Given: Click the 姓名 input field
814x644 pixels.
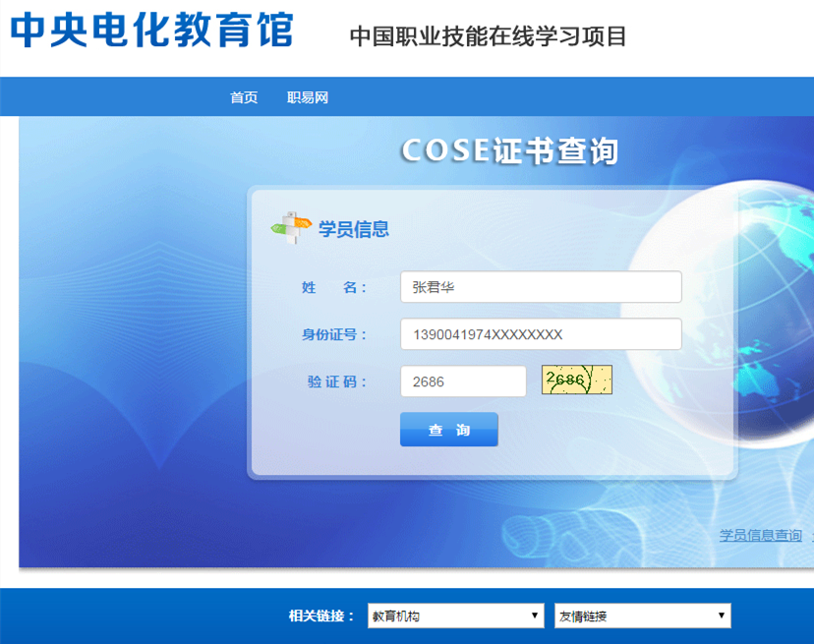Looking at the screenshot, I should coord(541,287).
